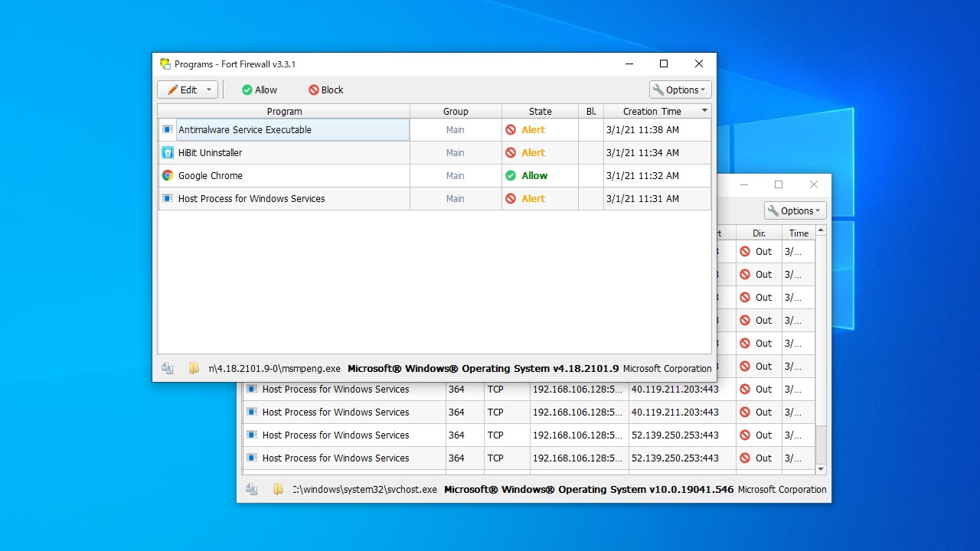The height and width of the screenshot is (551, 980).
Task: Minimize the Programs - Fort Firewall window
Action: pyautogui.click(x=629, y=64)
